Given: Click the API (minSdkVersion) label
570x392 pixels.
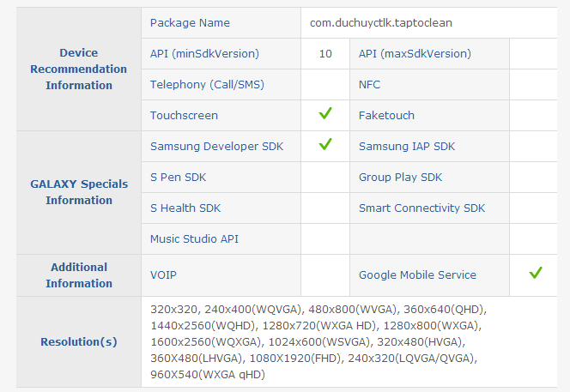Looking at the screenshot, I should point(204,53).
